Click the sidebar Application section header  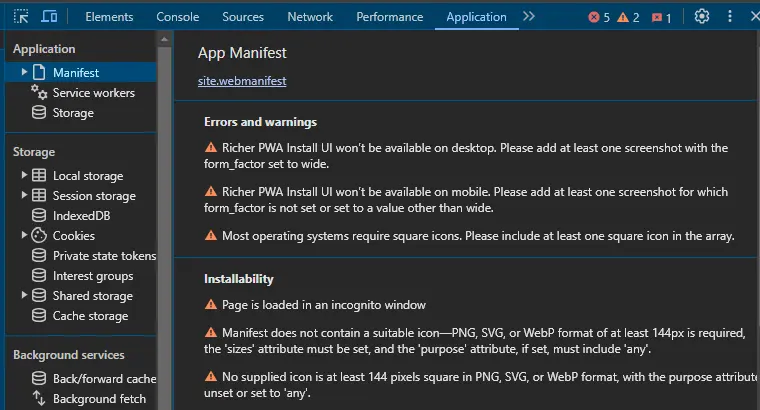(x=44, y=49)
